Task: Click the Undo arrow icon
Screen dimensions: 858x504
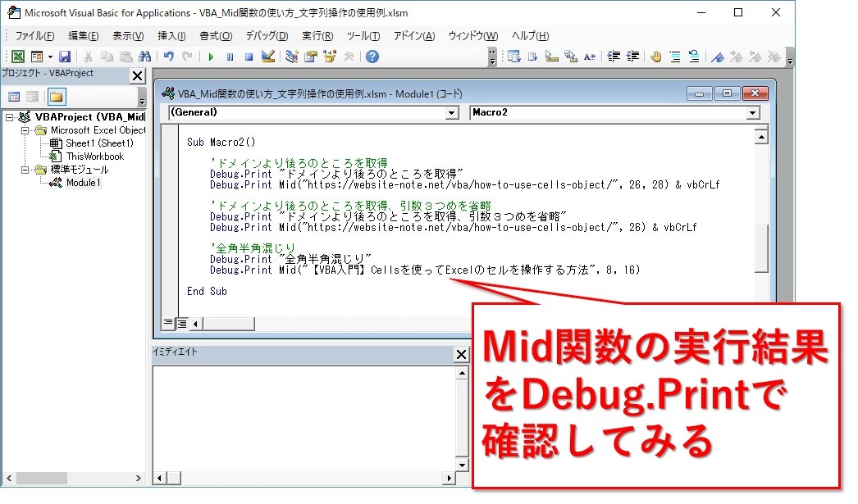Action: pyautogui.click(x=169, y=57)
